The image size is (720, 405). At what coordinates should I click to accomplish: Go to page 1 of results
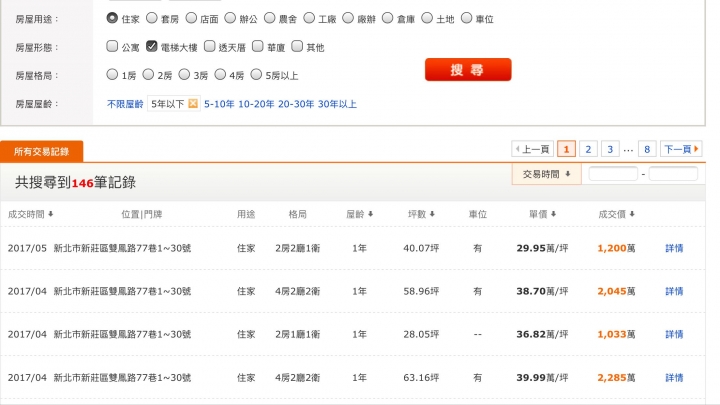[566, 149]
